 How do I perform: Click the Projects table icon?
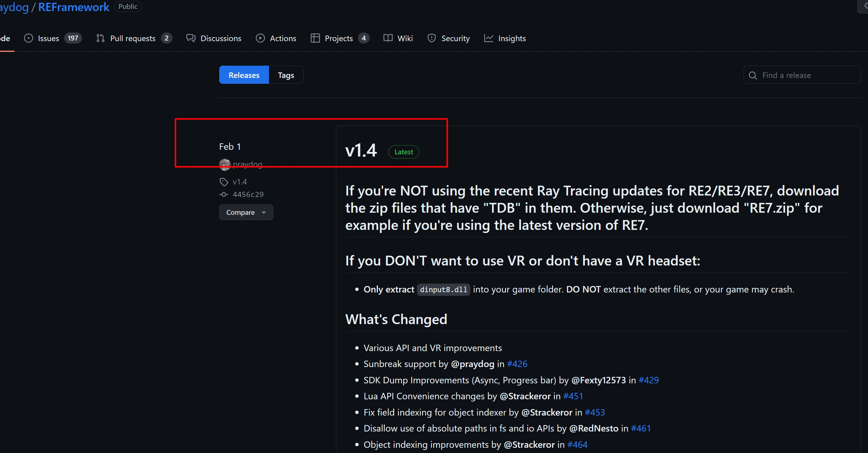click(315, 38)
